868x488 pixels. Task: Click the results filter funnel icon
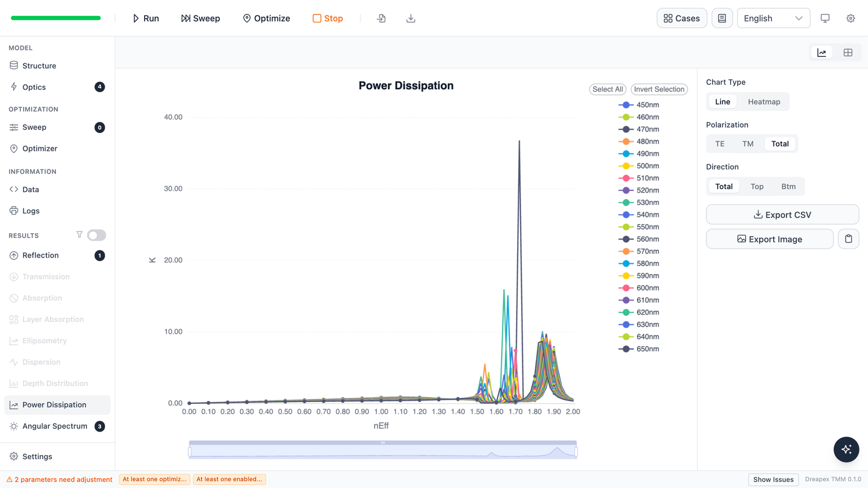coord(79,235)
